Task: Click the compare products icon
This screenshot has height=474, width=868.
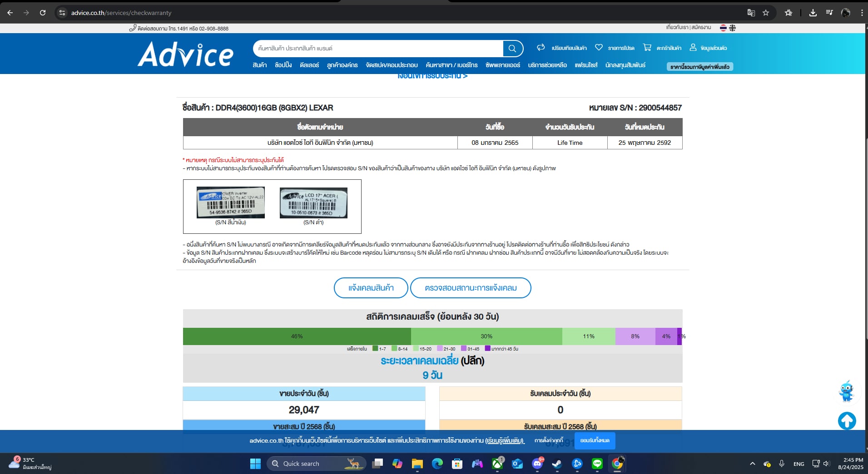Action: click(541, 48)
